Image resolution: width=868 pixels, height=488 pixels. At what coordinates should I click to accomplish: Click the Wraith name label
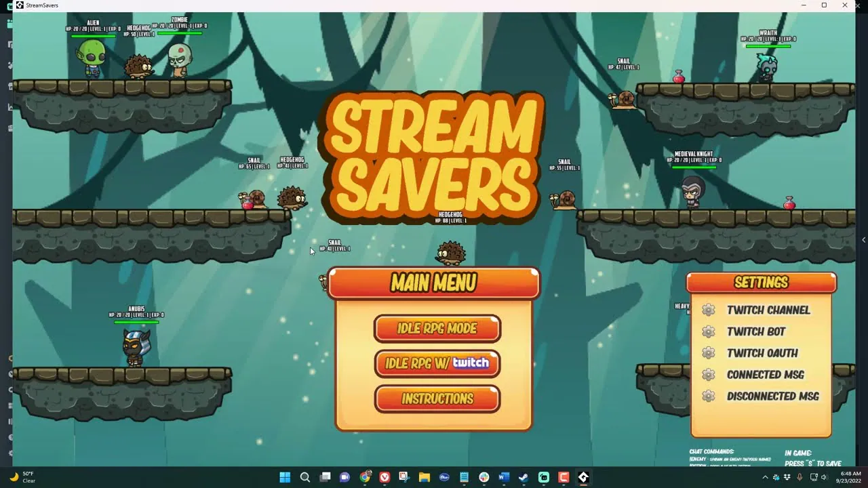(x=768, y=33)
